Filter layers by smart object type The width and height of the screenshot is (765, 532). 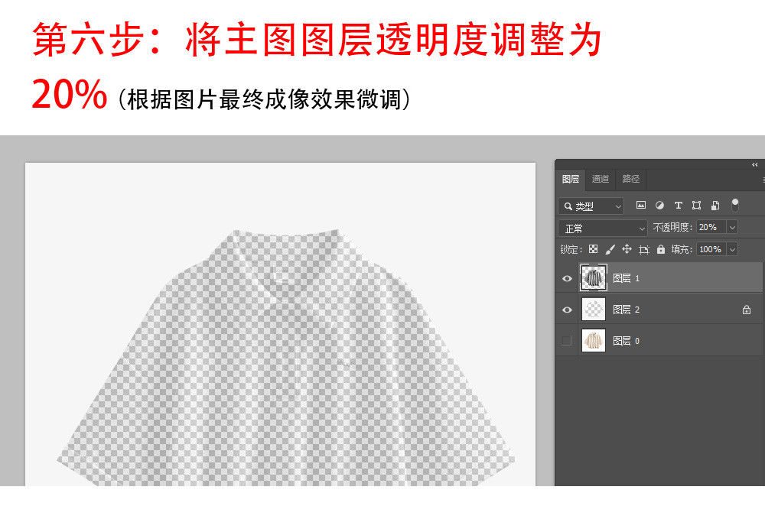click(x=715, y=206)
